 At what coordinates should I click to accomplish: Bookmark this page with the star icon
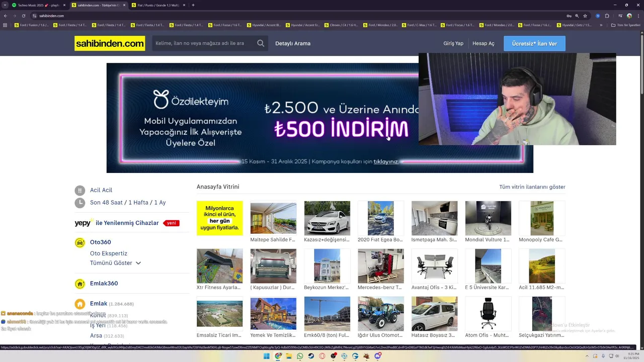tap(585, 16)
